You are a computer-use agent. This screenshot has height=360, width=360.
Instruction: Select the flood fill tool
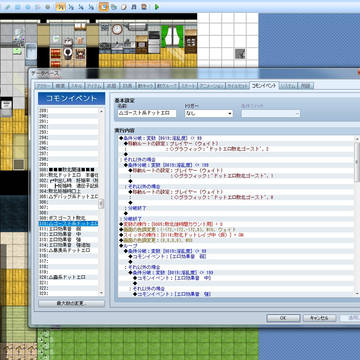37,7
